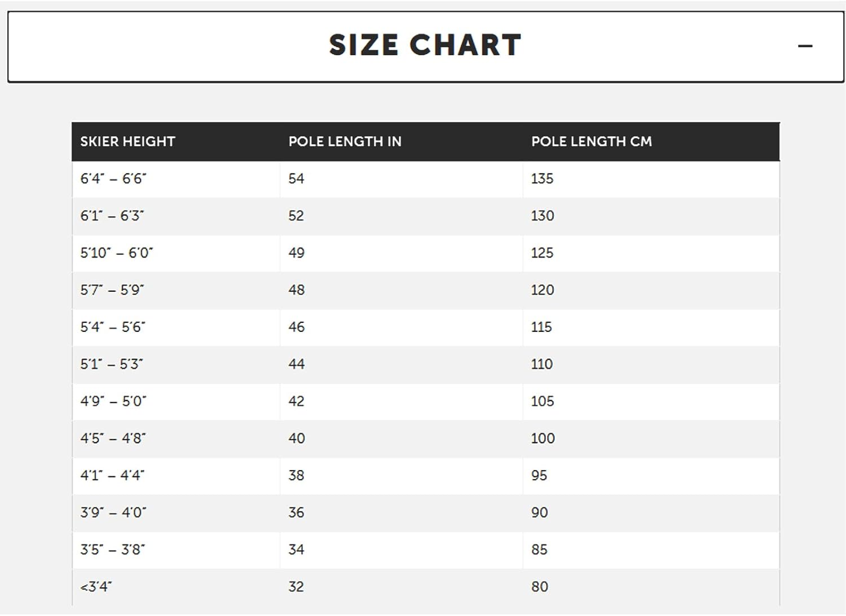Select the 5'4" – 5'6" height cell
The image size is (846, 616).
click(113, 327)
